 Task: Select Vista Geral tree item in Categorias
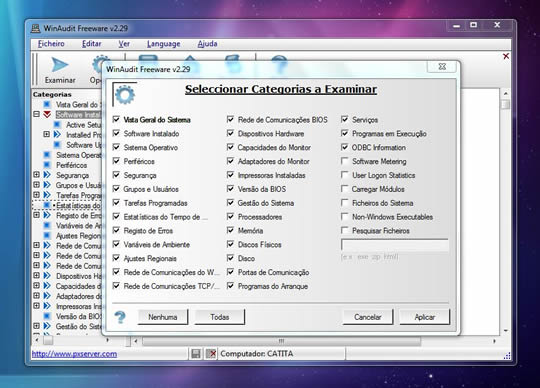[x=79, y=104]
